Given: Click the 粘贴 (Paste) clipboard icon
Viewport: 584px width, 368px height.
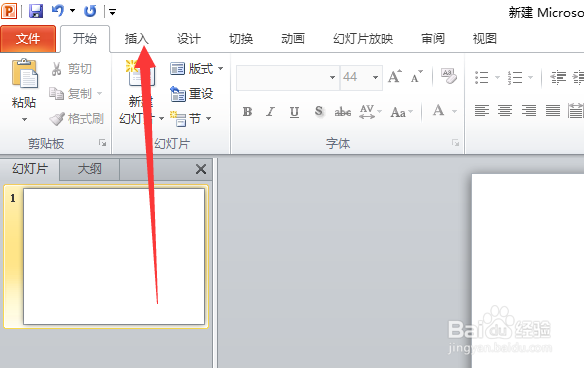Looking at the screenshot, I should [x=24, y=74].
